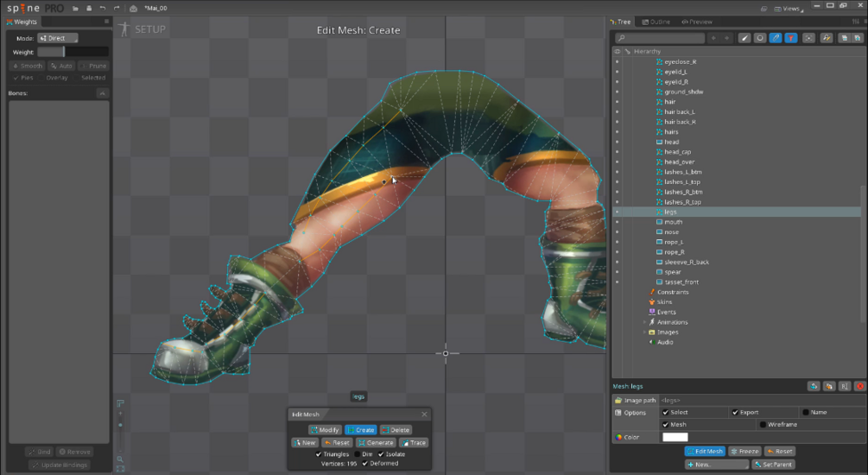Screen dimensions: 868x475
Task: Click the copy mesh icon with orange arrow
Action: [829, 386]
